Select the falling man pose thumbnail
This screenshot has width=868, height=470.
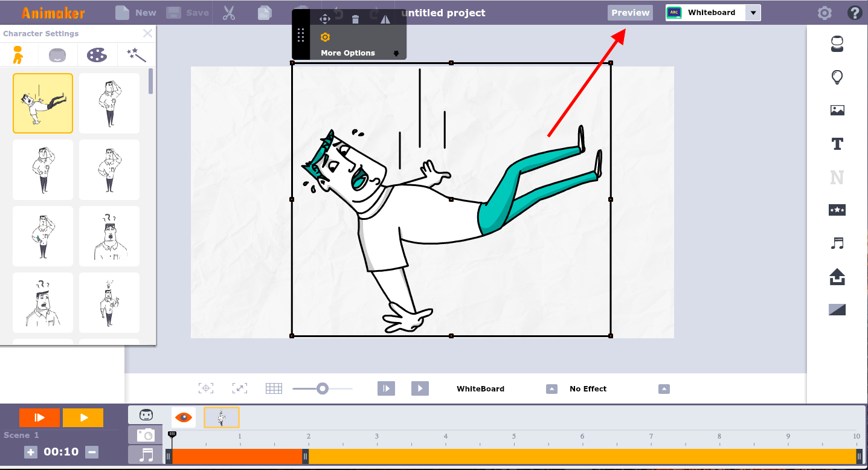click(x=42, y=103)
